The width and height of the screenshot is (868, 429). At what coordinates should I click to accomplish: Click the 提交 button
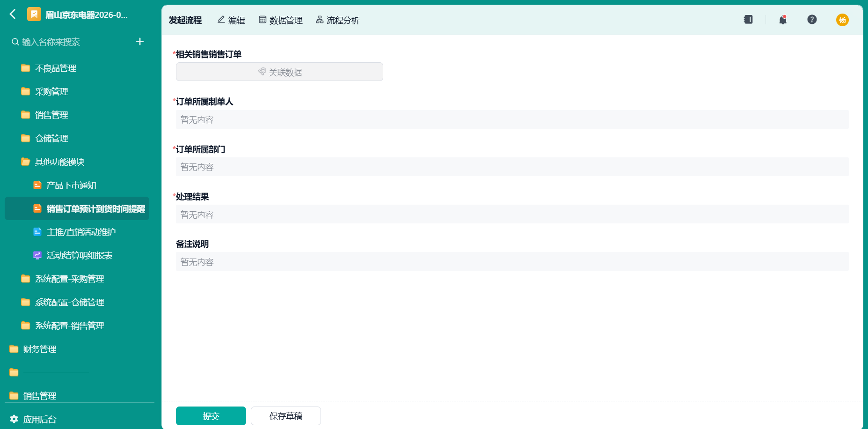[x=211, y=416]
